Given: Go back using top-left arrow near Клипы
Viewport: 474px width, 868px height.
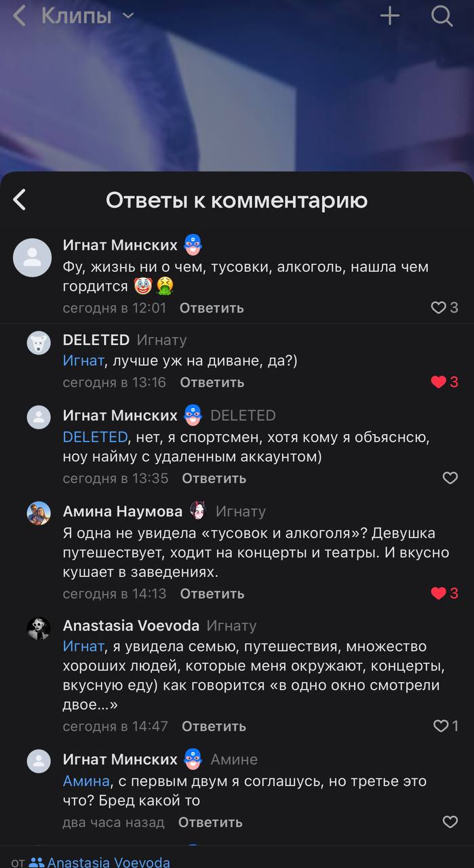Looking at the screenshot, I should click(x=19, y=16).
